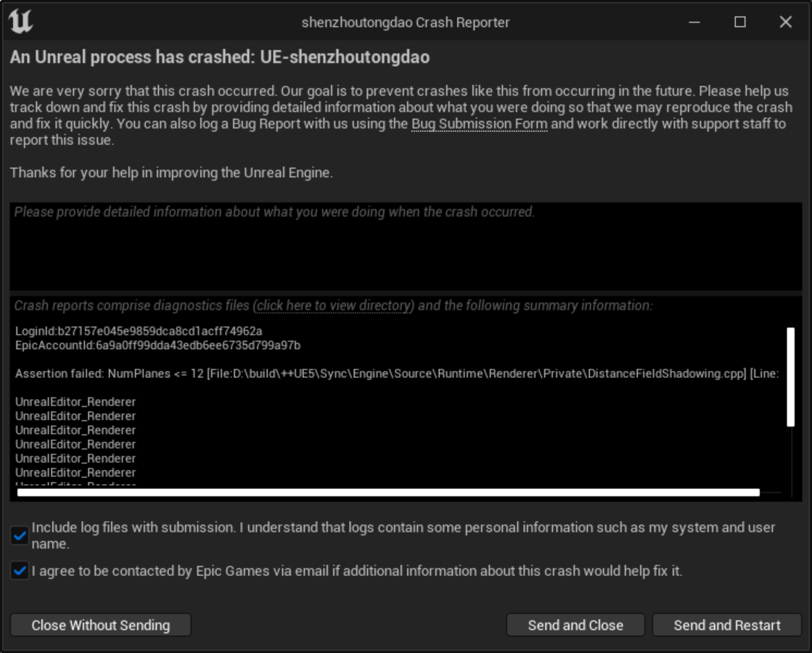Click Close Without Sending
This screenshot has width=812, height=653.
click(100, 625)
